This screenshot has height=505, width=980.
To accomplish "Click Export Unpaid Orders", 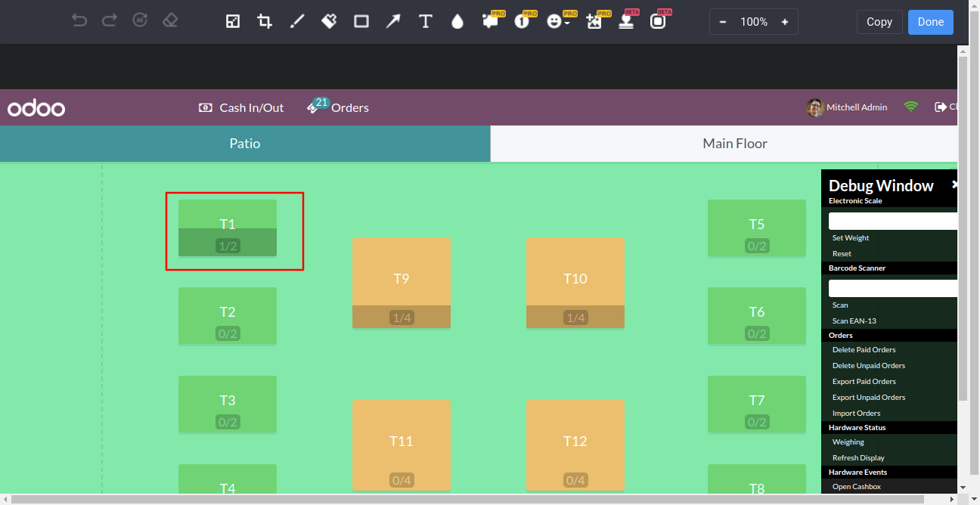I will (869, 398).
